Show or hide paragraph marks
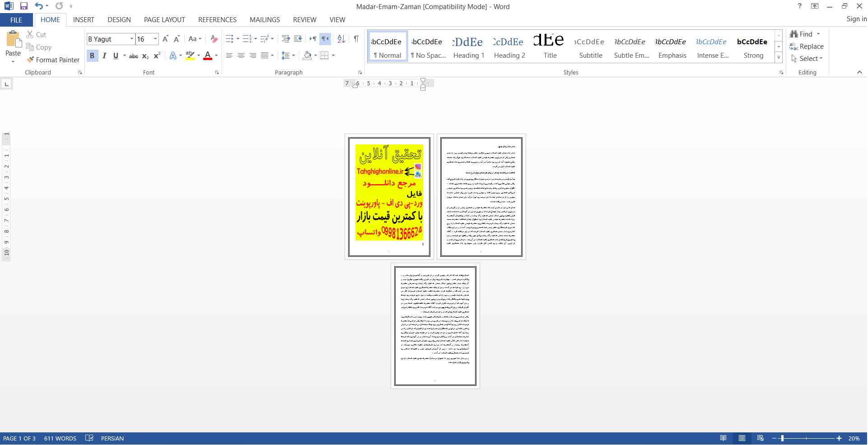 pyautogui.click(x=356, y=39)
